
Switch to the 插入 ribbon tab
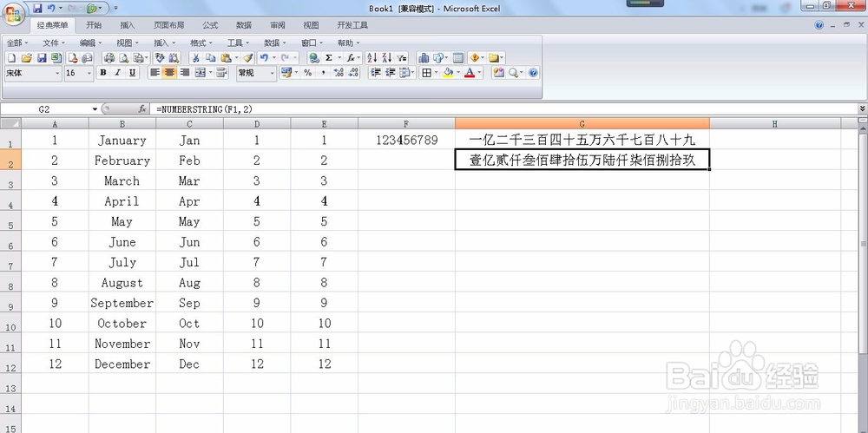128,25
